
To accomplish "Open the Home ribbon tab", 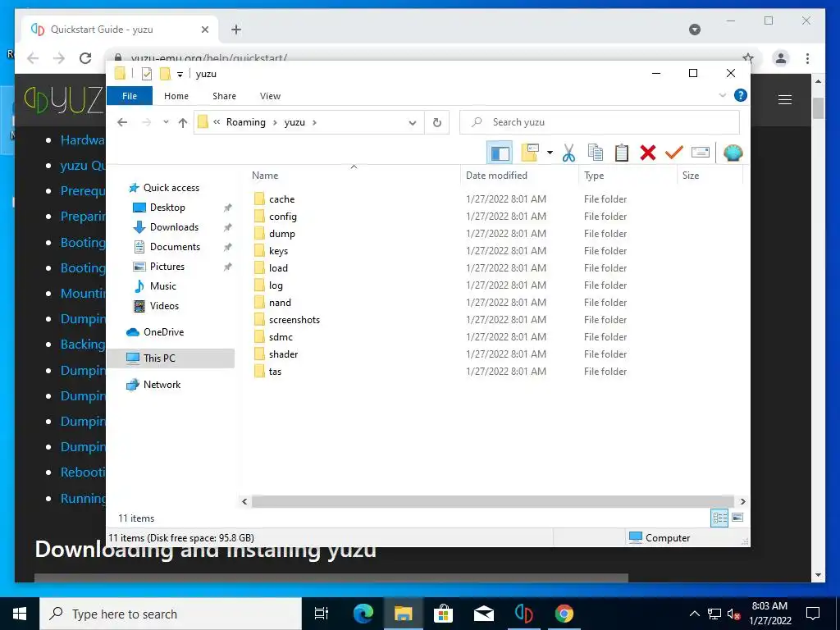I will pos(176,96).
